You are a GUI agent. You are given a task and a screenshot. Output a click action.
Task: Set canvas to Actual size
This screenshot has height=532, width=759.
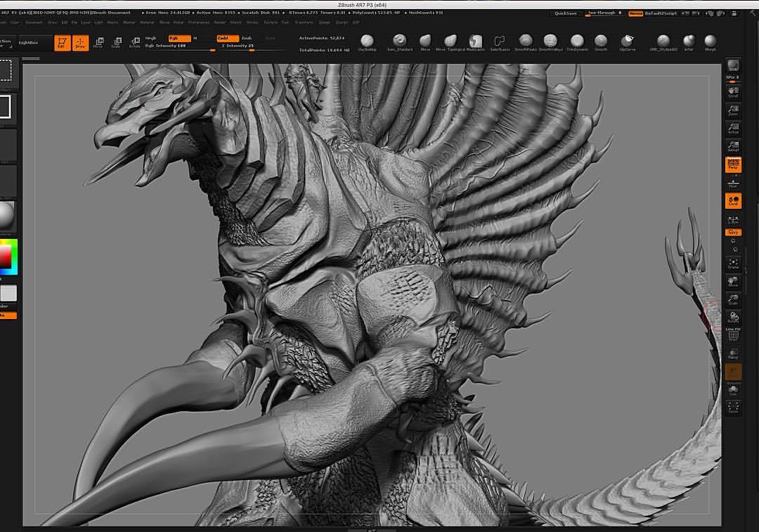(x=733, y=129)
